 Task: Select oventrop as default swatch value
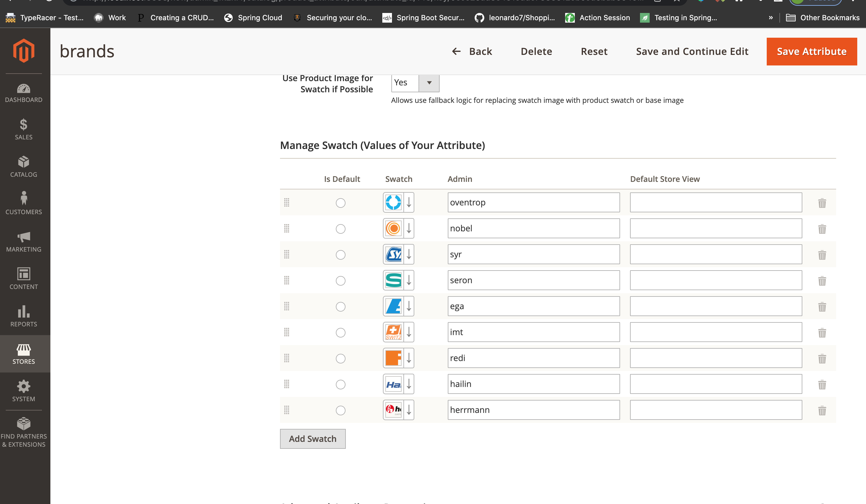point(340,202)
